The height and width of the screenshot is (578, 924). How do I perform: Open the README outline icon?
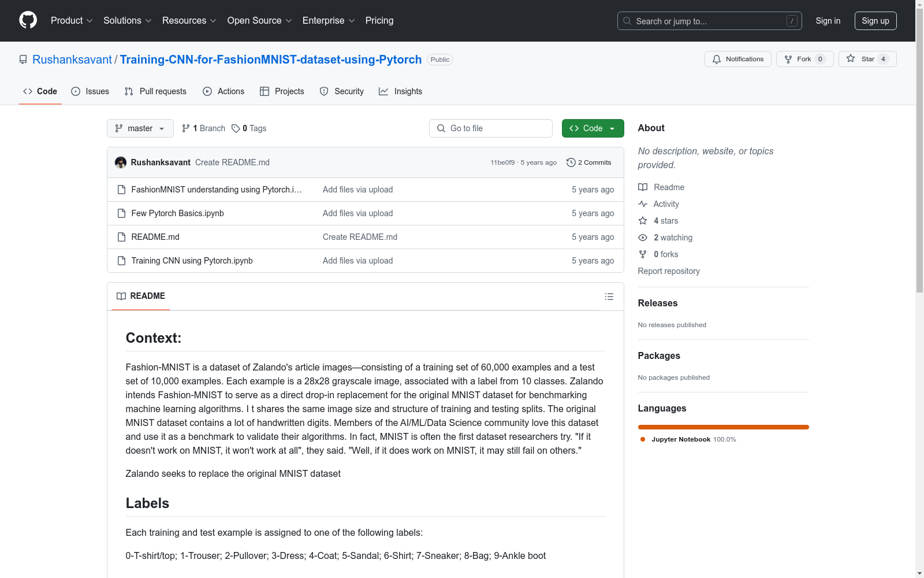609,297
